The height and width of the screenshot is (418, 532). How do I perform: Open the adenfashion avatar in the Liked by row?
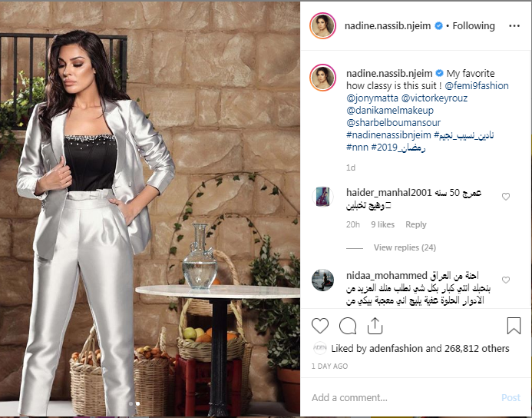click(x=319, y=348)
